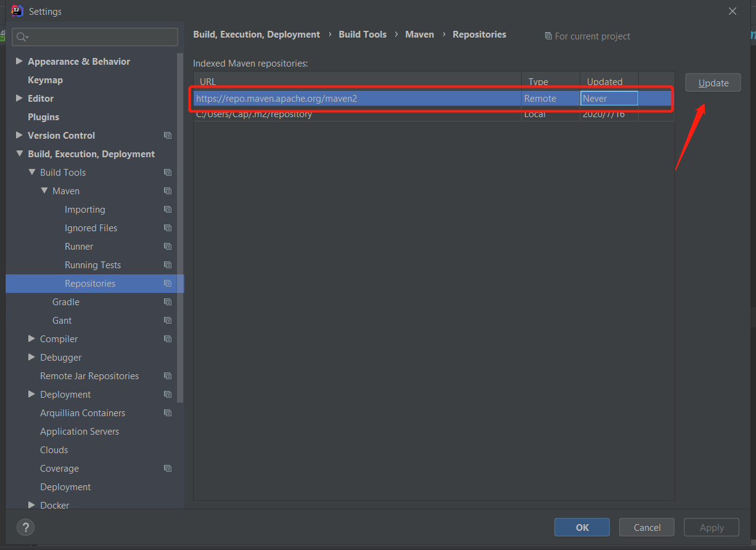Open Application Servers settings
The height and width of the screenshot is (550, 756).
point(80,432)
